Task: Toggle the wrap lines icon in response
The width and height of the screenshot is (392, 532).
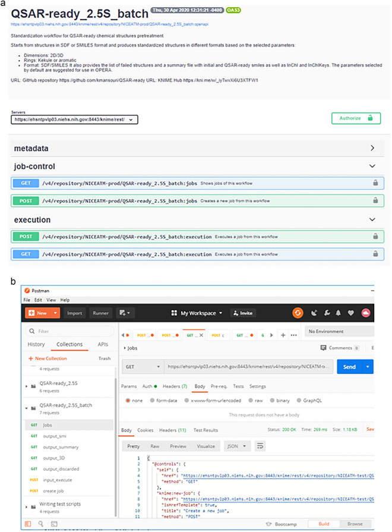Action: tap(260, 446)
